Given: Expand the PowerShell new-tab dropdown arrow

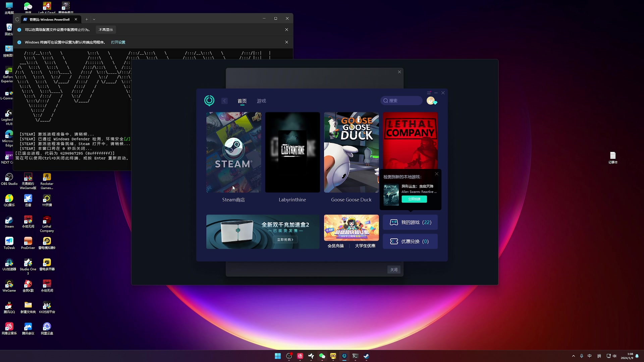Looking at the screenshot, I should (94, 19).
